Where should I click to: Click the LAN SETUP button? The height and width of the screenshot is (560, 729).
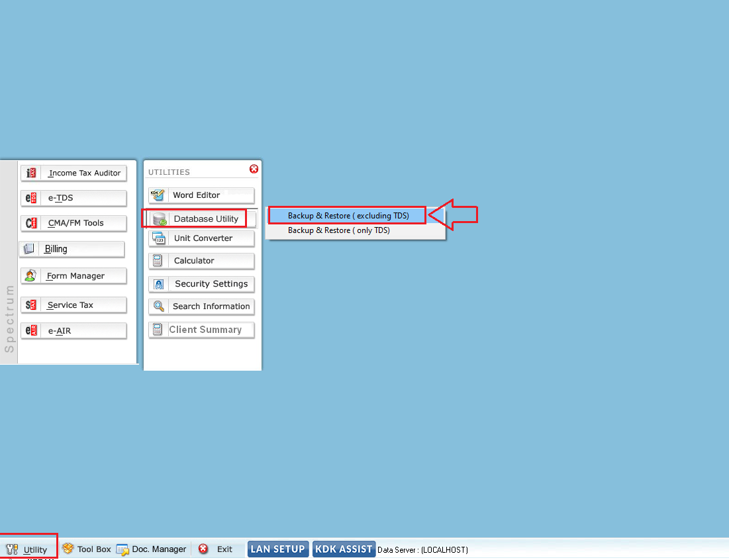278,549
